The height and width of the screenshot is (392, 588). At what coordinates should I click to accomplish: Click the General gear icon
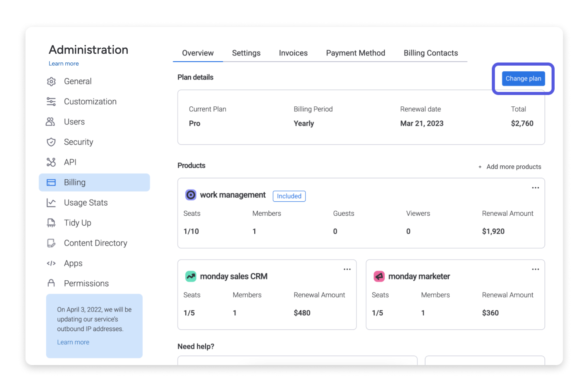coord(51,81)
